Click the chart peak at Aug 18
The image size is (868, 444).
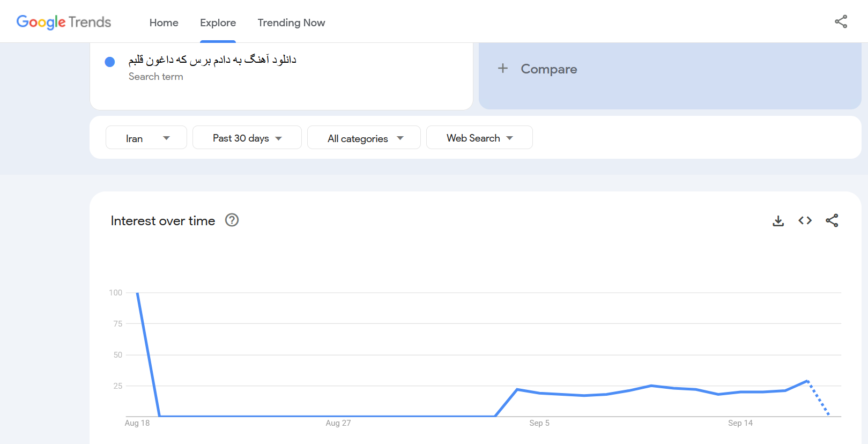[138, 293]
